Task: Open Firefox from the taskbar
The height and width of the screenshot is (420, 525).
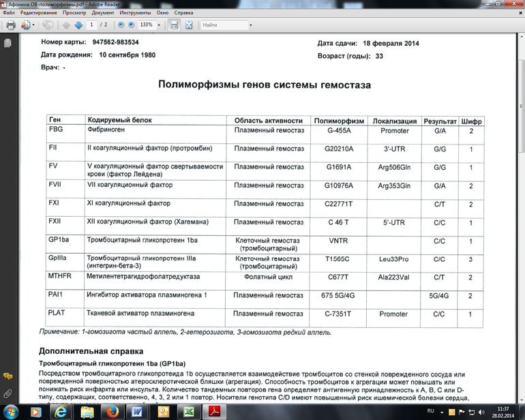Action: pos(112,411)
